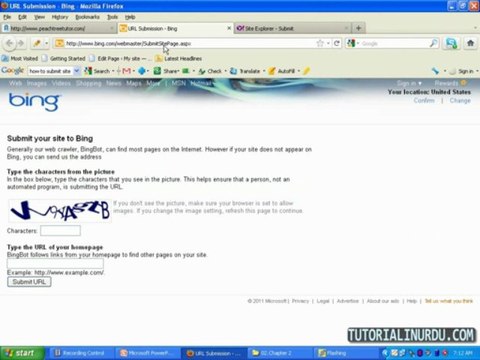The image size is (480, 360).
Task: Open Bing Sign in dropdown
Action: pos(409,83)
